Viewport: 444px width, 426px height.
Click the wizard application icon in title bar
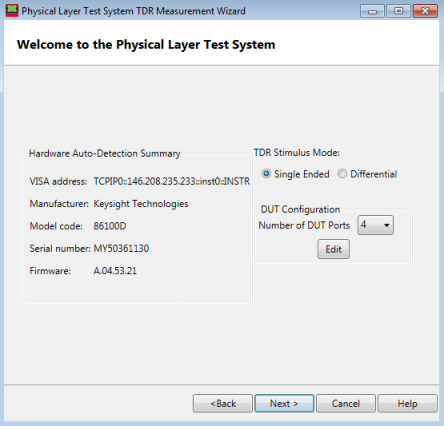[12, 11]
